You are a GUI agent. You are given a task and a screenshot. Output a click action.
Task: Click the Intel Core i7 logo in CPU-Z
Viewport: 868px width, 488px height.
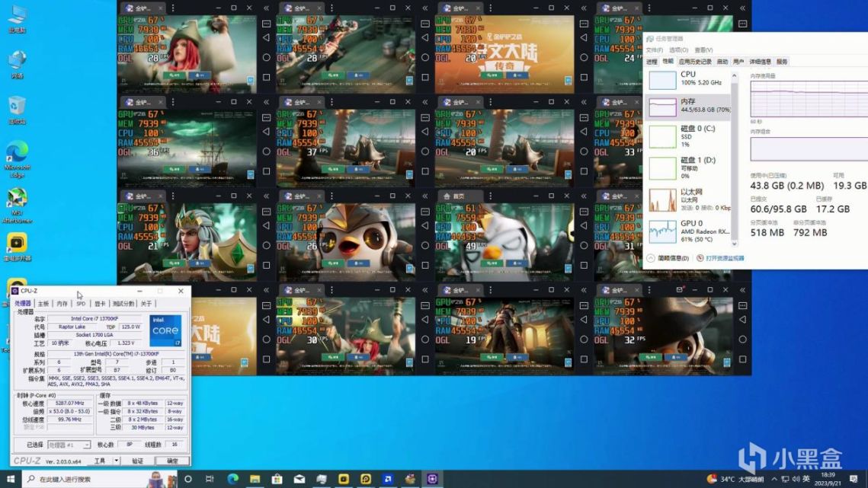(165, 330)
